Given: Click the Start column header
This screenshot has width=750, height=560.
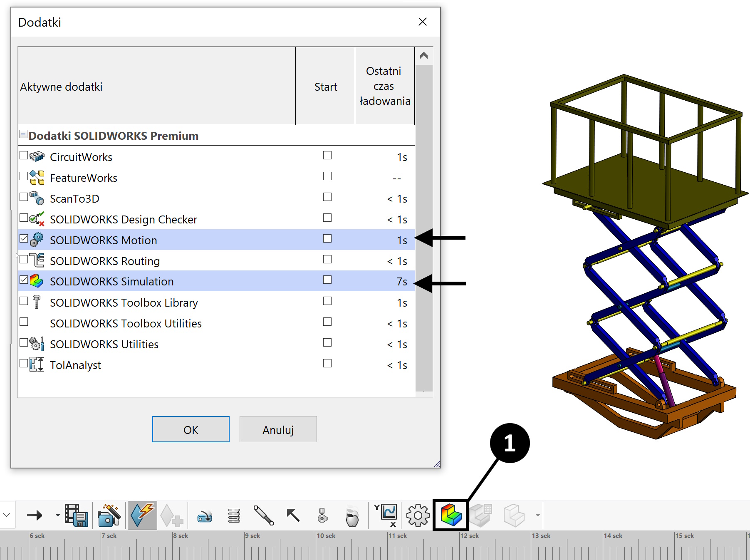Looking at the screenshot, I should pyautogui.click(x=325, y=86).
